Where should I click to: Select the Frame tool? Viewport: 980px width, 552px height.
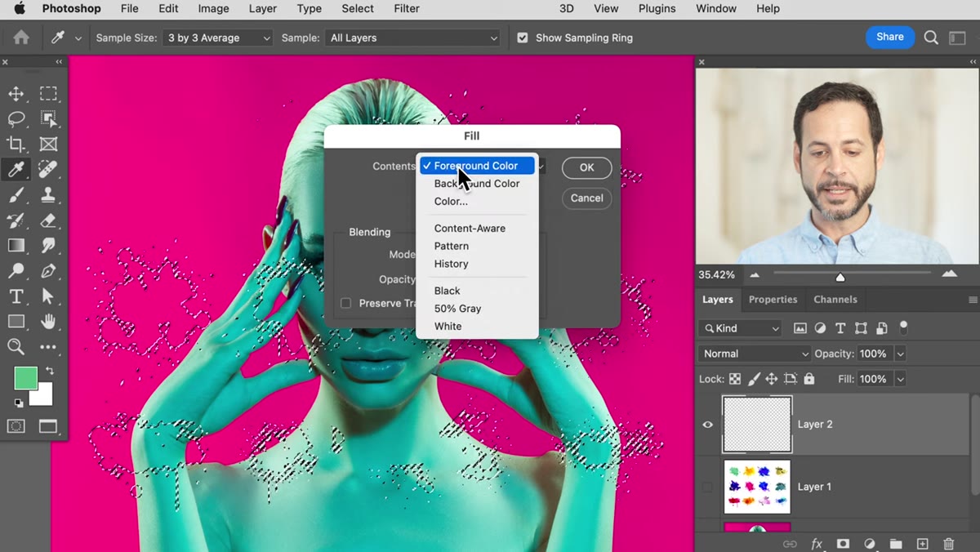[x=48, y=145]
